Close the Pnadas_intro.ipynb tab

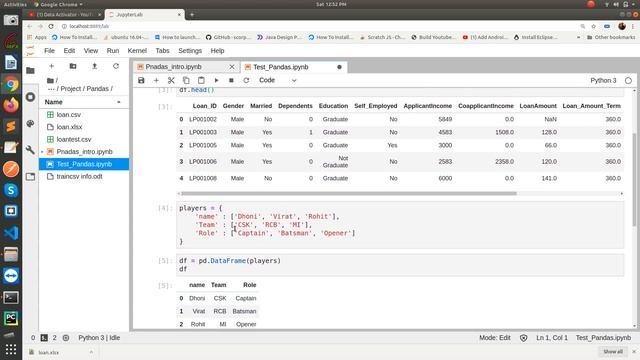[232, 67]
